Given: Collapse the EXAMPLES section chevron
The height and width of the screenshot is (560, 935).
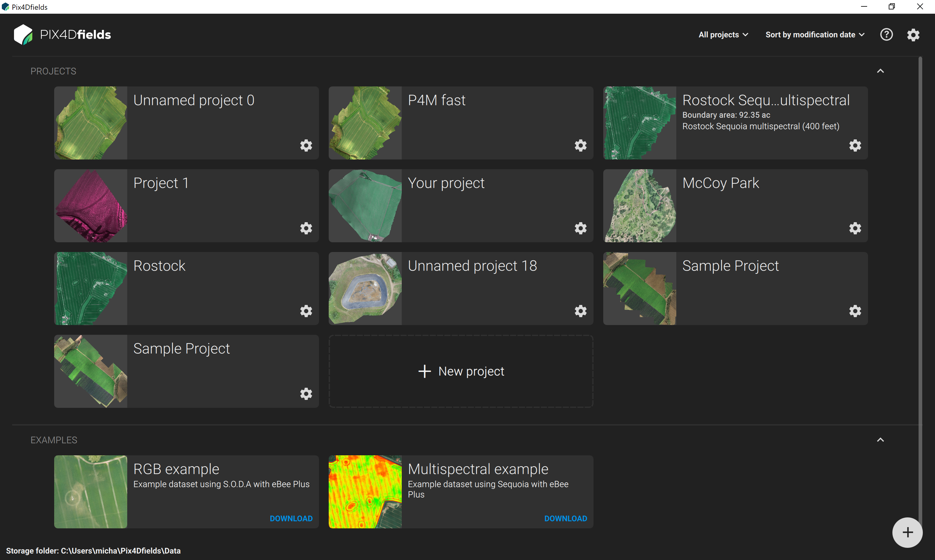Looking at the screenshot, I should [x=880, y=439].
